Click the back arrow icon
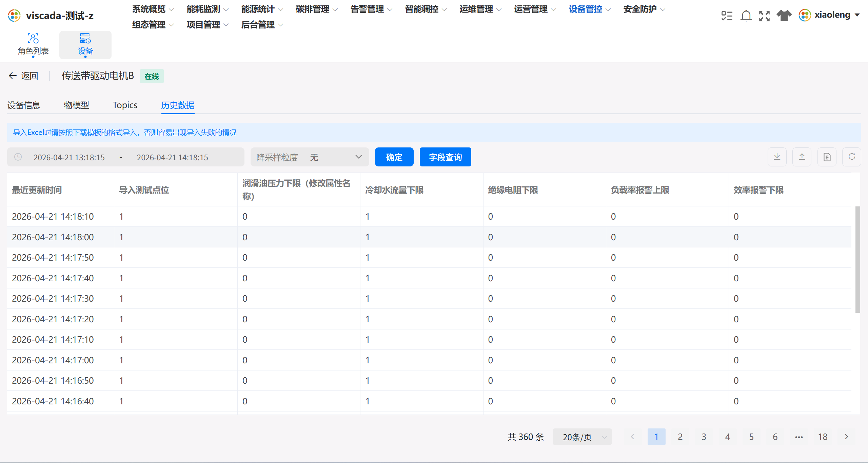 [13, 76]
